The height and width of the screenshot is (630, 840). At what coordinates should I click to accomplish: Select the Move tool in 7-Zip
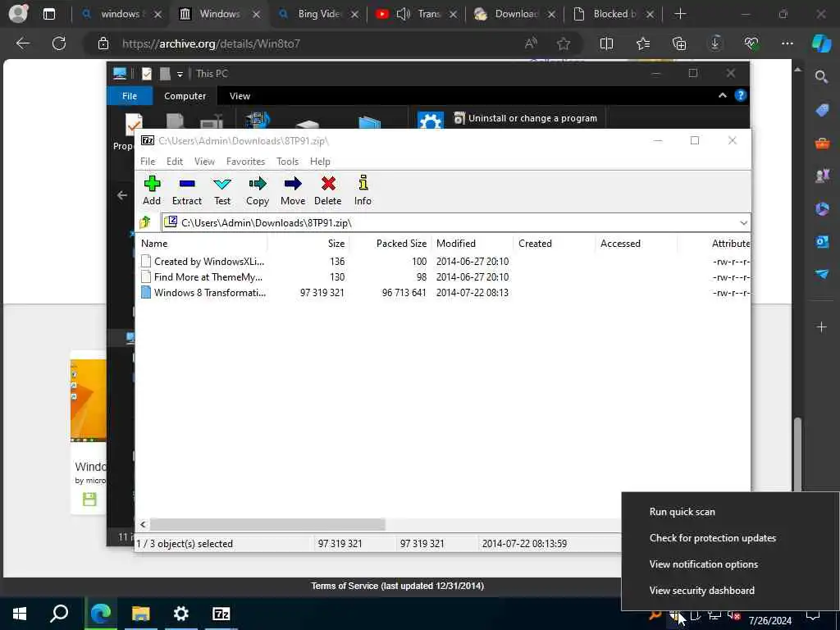pyautogui.click(x=293, y=190)
